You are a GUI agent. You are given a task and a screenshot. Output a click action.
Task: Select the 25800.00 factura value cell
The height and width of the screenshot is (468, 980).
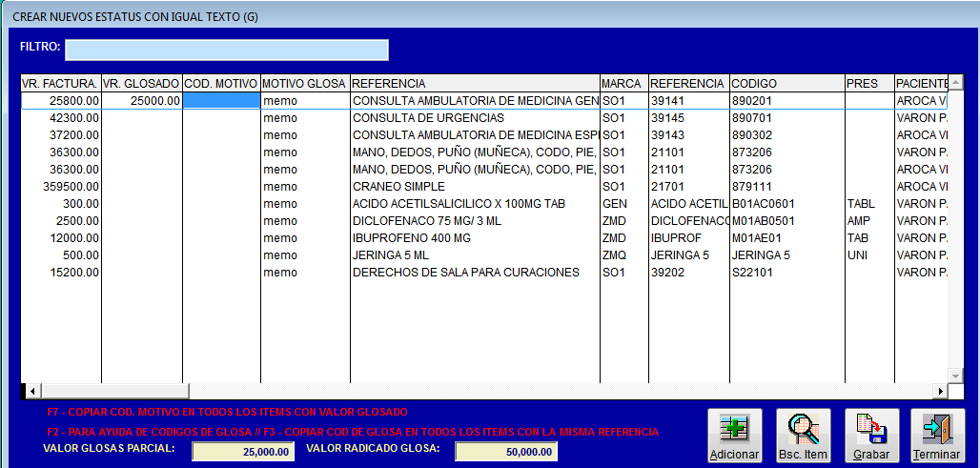click(x=61, y=101)
